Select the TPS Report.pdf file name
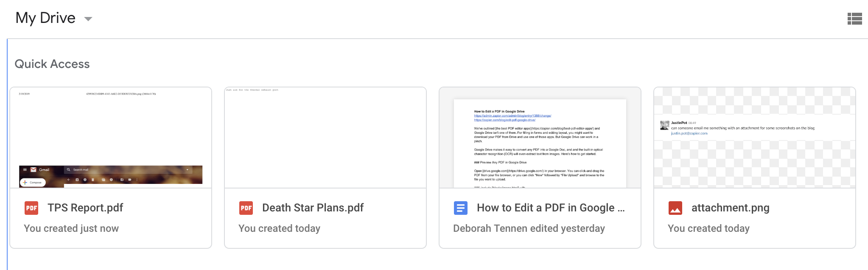Viewport: 868px width, 270px height. tap(85, 208)
